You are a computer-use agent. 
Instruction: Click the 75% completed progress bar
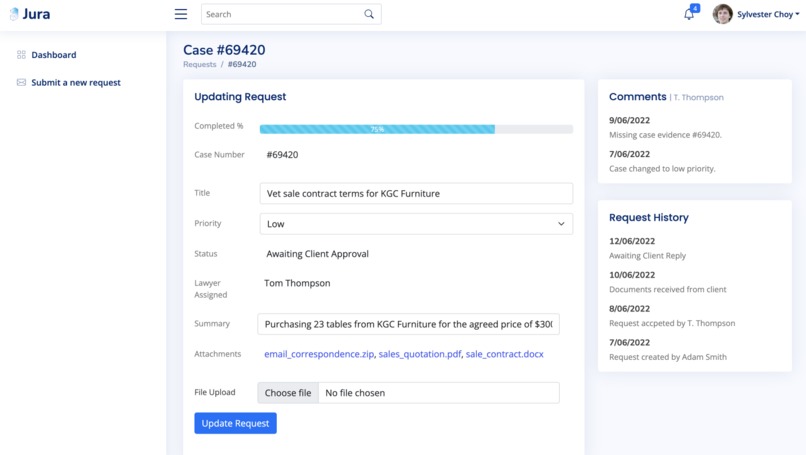pyautogui.click(x=416, y=129)
